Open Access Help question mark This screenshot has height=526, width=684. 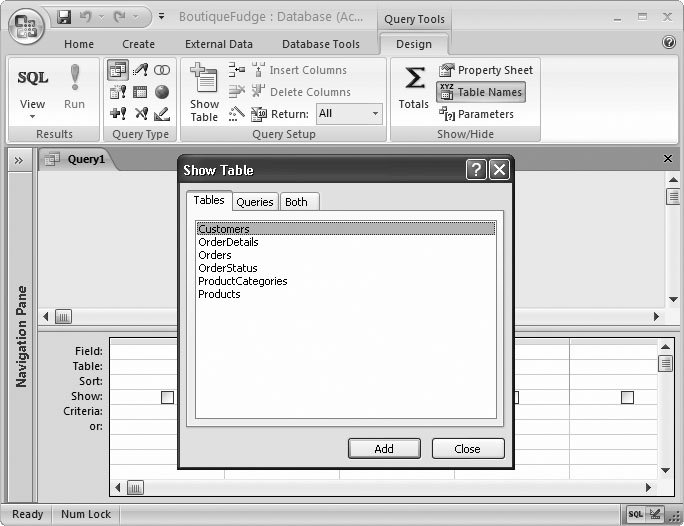tap(669, 42)
